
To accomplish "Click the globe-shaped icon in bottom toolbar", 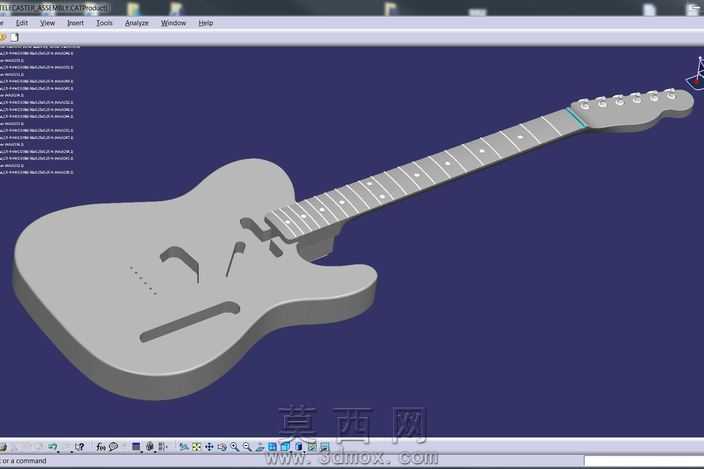I will click(x=150, y=446).
